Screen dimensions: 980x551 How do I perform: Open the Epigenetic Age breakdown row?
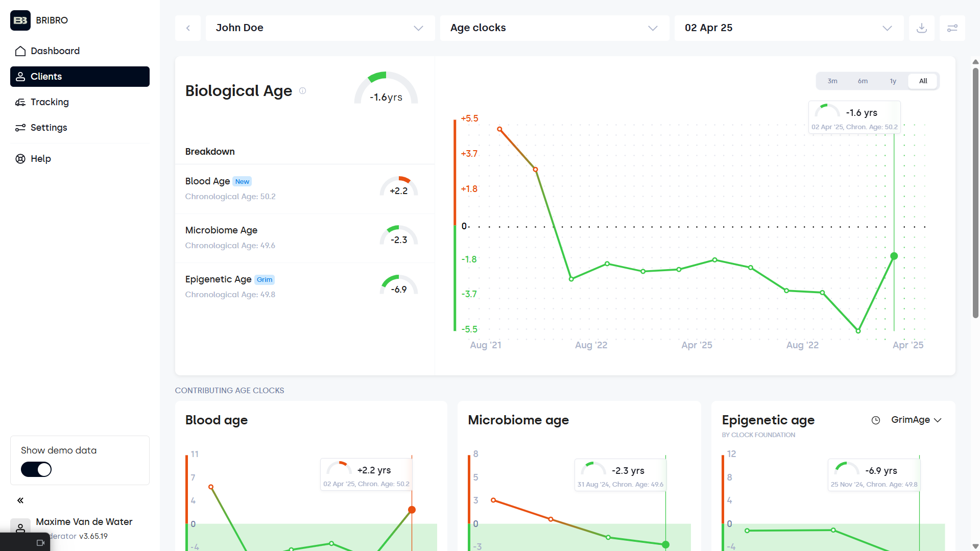click(x=304, y=286)
